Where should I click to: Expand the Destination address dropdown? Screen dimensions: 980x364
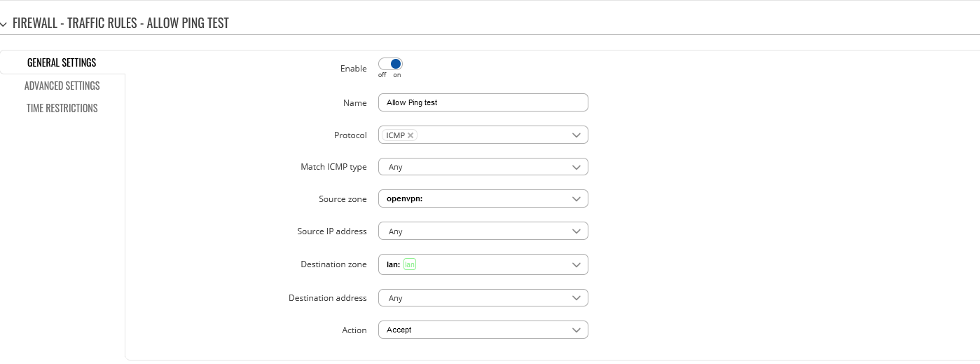tap(483, 298)
